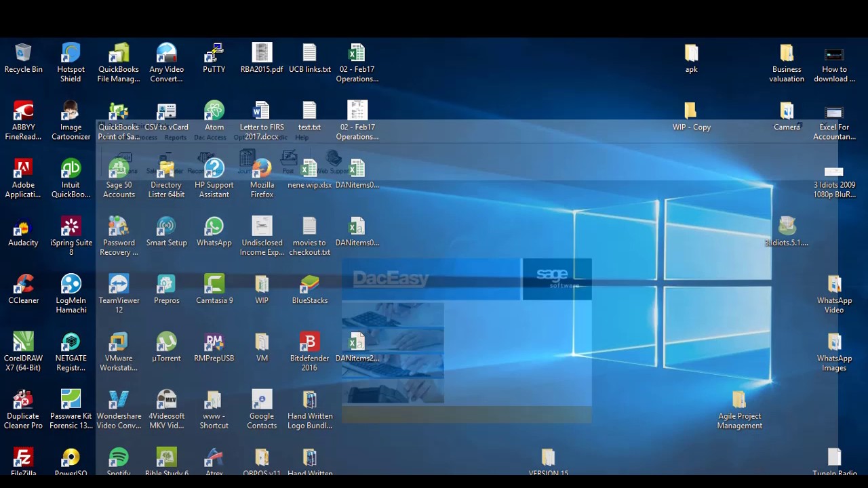Open Letter to FIRS 2017.docx

click(x=262, y=121)
